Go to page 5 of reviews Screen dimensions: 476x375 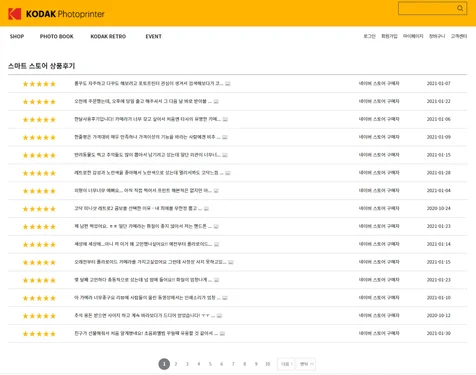click(210, 364)
